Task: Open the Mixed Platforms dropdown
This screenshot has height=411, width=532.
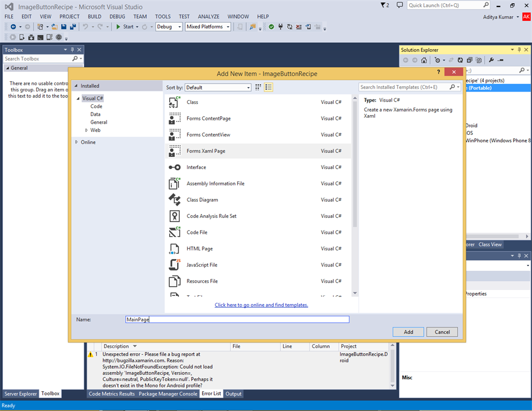Action: click(208, 27)
